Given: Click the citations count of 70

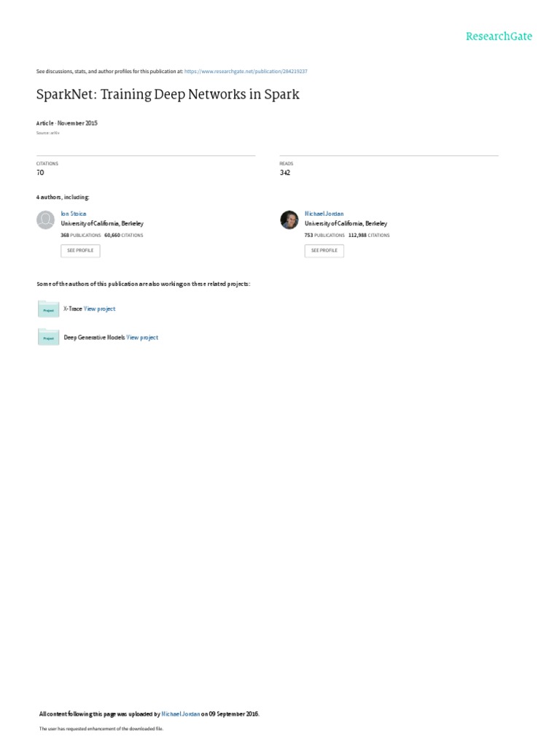Looking at the screenshot, I should 40,172.
